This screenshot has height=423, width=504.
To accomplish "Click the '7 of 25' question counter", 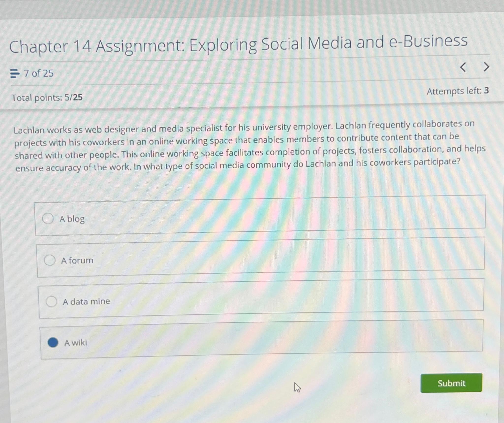I will pyautogui.click(x=38, y=73).
